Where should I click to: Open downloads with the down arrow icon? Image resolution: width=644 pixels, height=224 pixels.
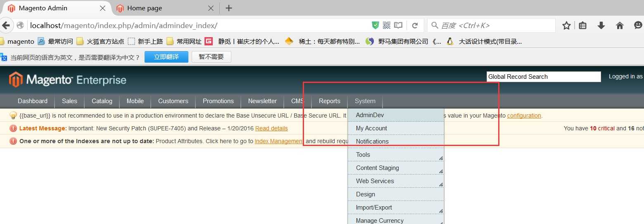tap(601, 26)
